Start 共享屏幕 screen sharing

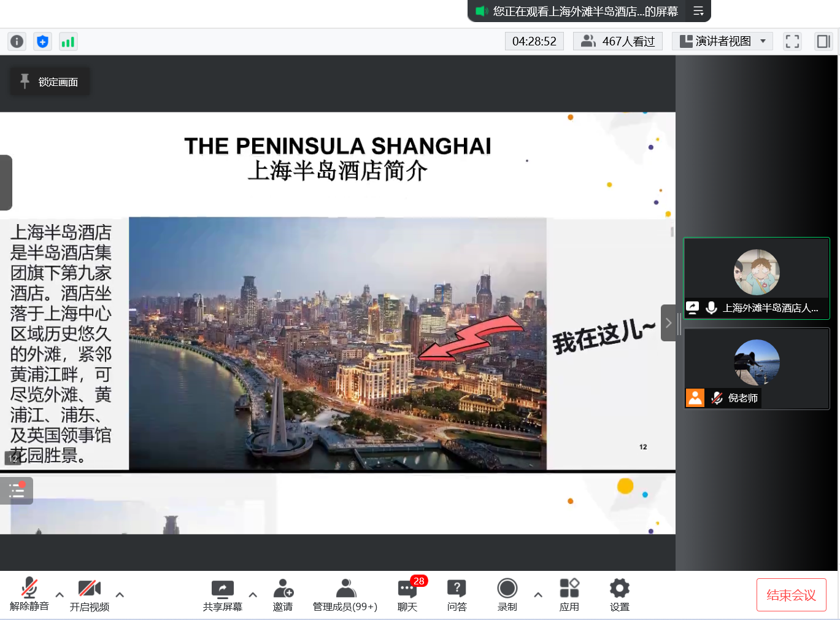tap(223, 594)
